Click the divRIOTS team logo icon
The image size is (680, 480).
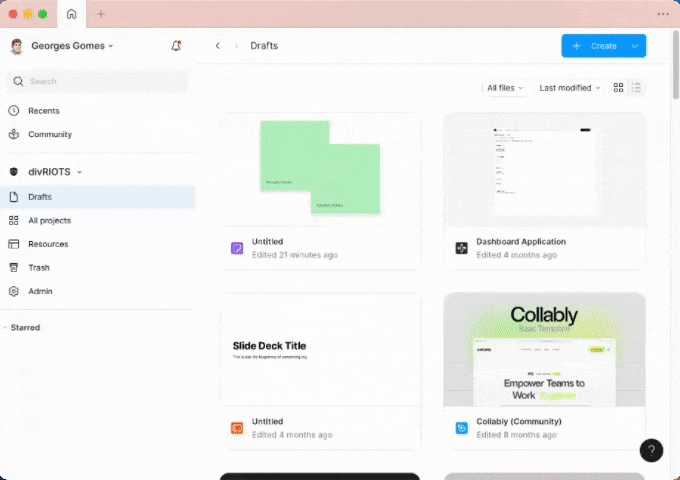(14, 172)
